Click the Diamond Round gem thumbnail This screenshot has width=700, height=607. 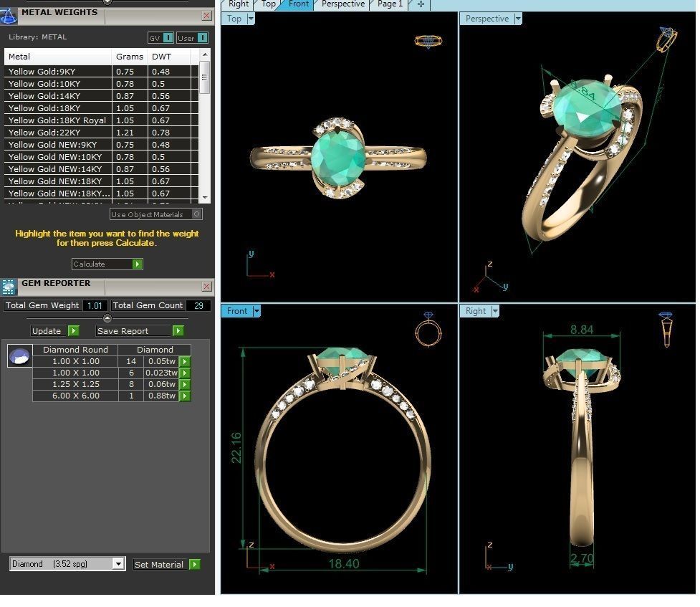click(x=19, y=356)
